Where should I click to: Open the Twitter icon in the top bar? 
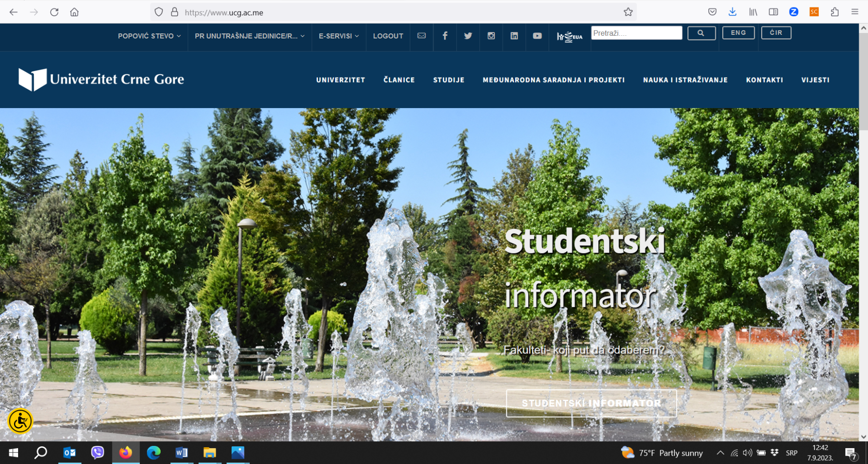(x=468, y=36)
